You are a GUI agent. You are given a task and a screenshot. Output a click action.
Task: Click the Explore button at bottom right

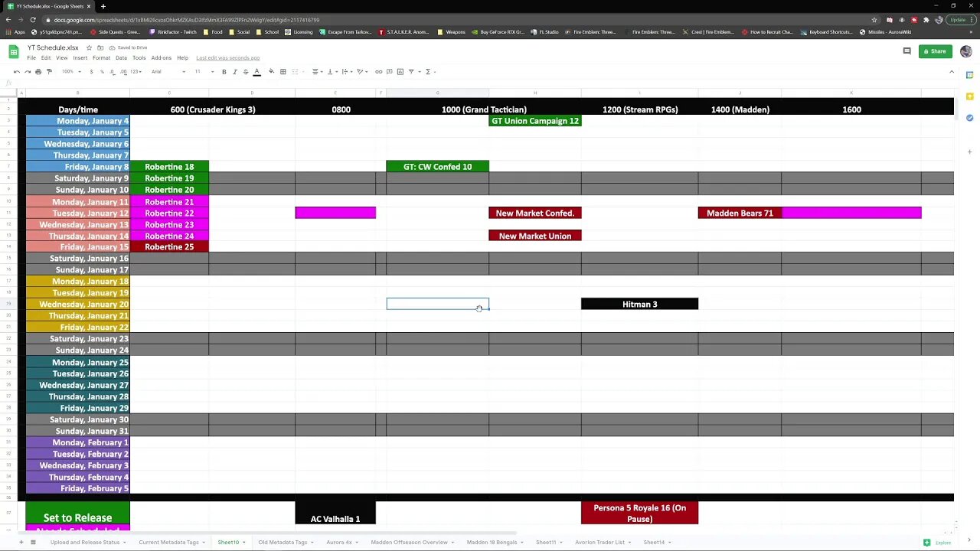(938, 543)
